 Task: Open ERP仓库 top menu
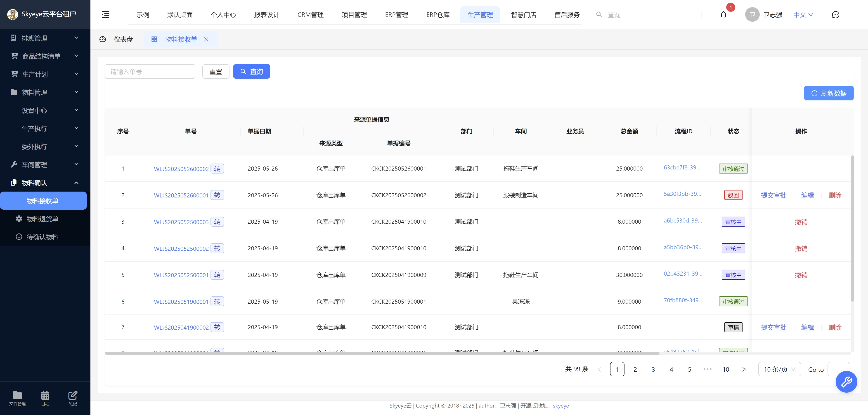(x=438, y=15)
